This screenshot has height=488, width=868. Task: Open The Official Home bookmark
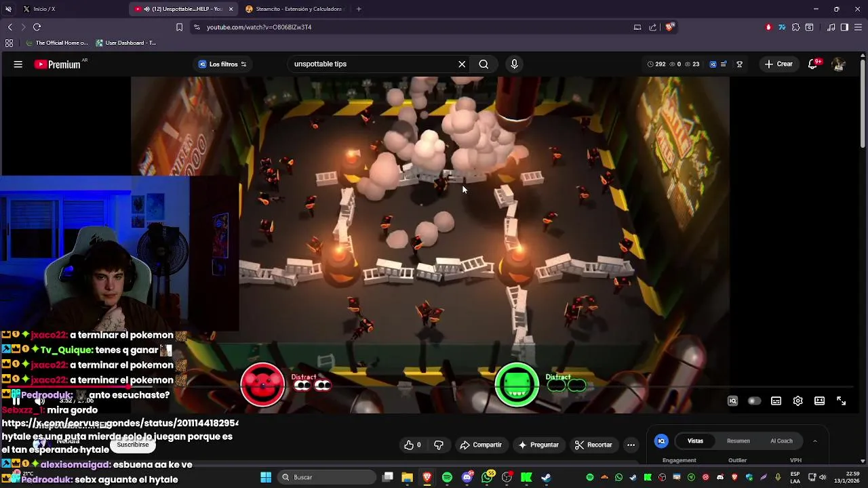[57, 43]
